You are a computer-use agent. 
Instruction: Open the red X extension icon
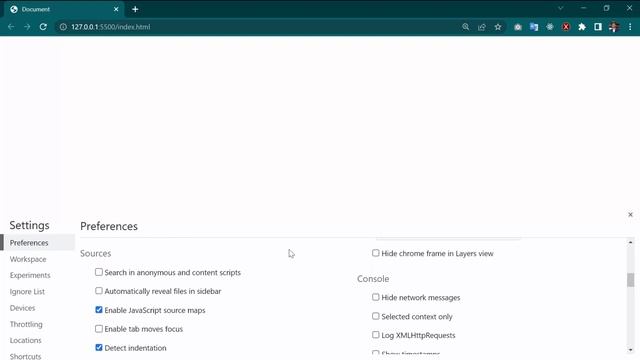566,27
